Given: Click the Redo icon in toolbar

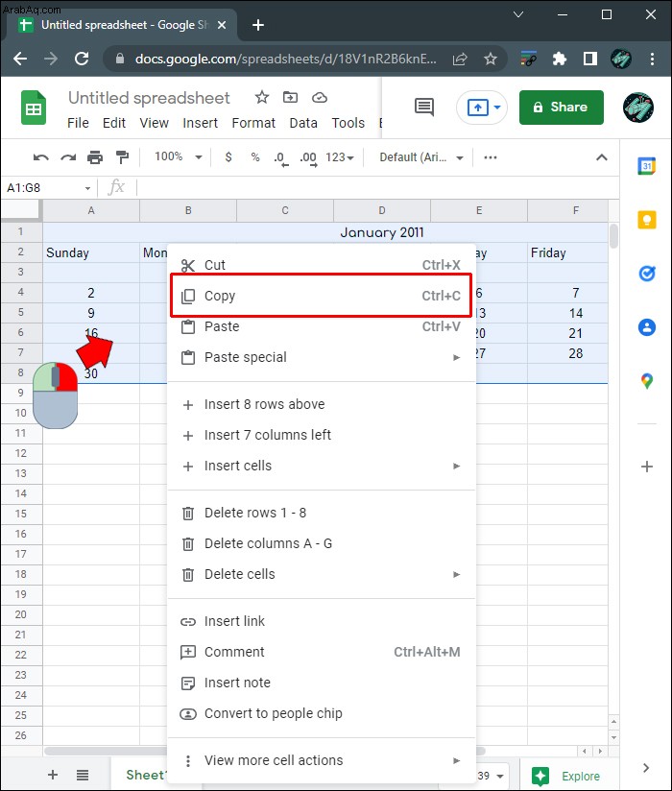Looking at the screenshot, I should pyautogui.click(x=68, y=157).
